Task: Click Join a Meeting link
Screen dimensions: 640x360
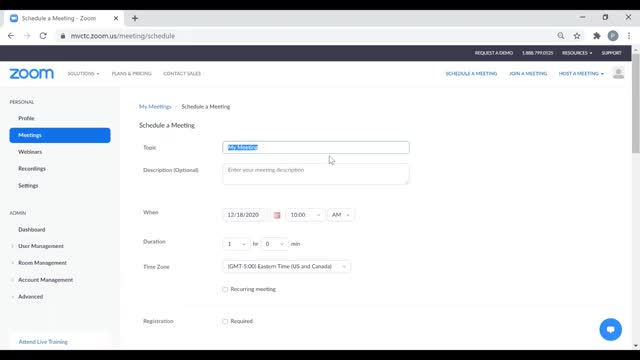Action: (x=528, y=73)
